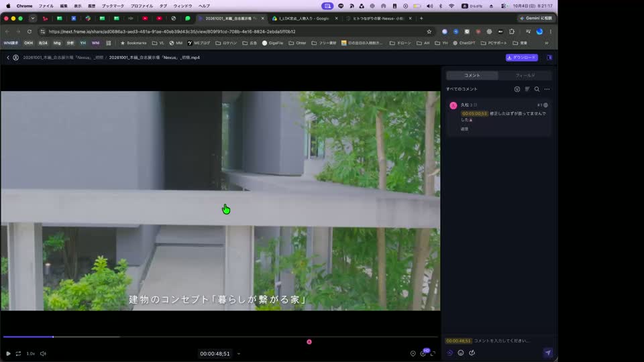
Task: Toggle loop playback
Action: [19, 353]
